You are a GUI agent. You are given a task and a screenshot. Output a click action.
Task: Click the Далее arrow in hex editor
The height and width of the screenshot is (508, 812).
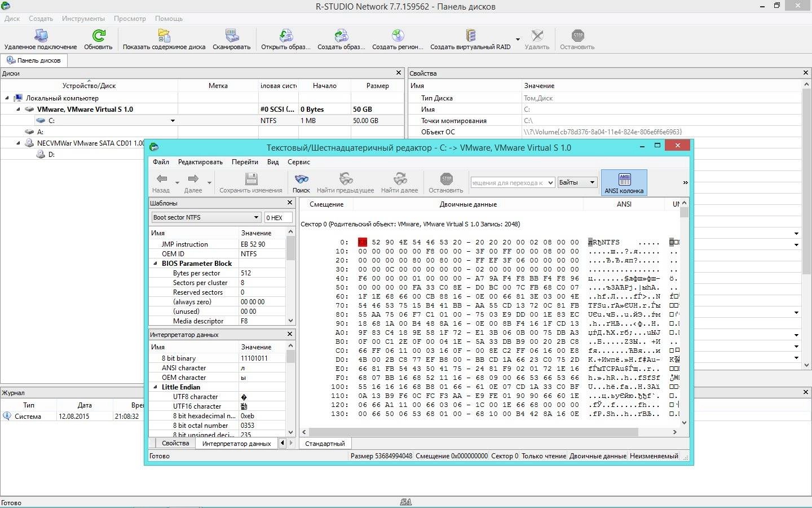pyautogui.click(x=193, y=179)
